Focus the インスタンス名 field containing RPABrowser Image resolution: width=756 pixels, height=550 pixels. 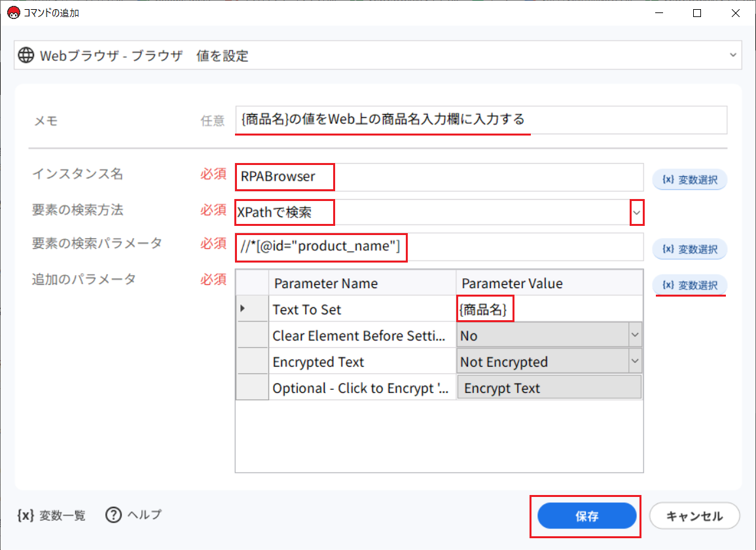439,177
